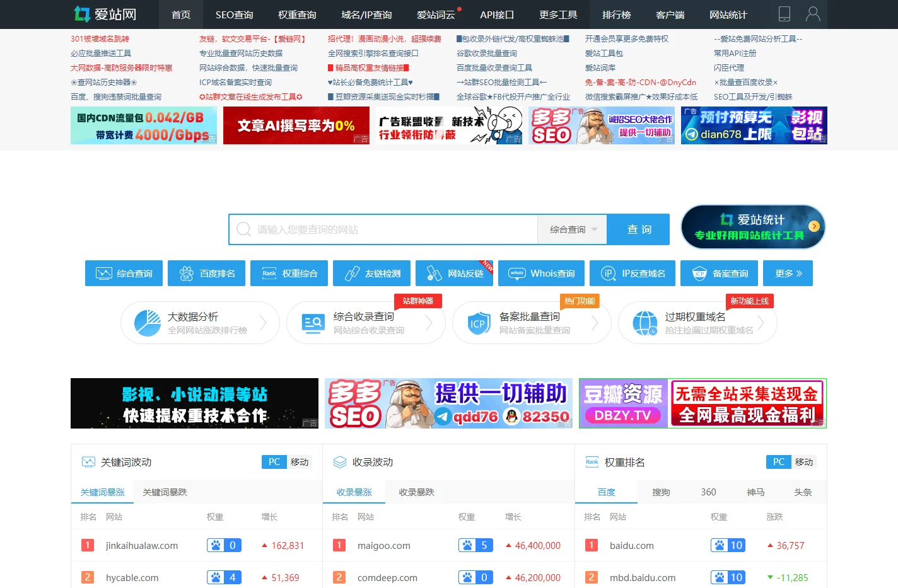Open IP反查域名 tool button

[x=633, y=273]
